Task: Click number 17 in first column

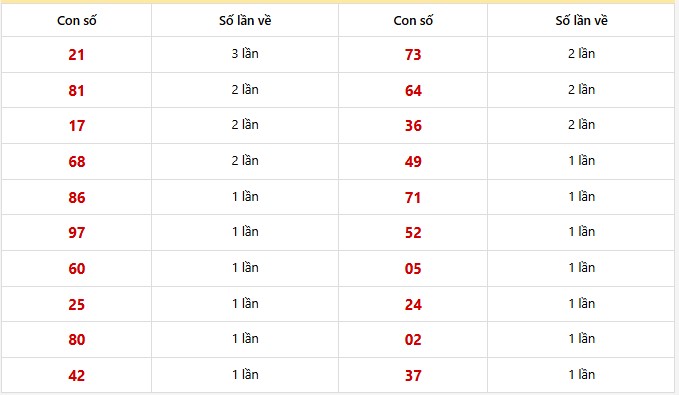Action: click(x=77, y=126)
